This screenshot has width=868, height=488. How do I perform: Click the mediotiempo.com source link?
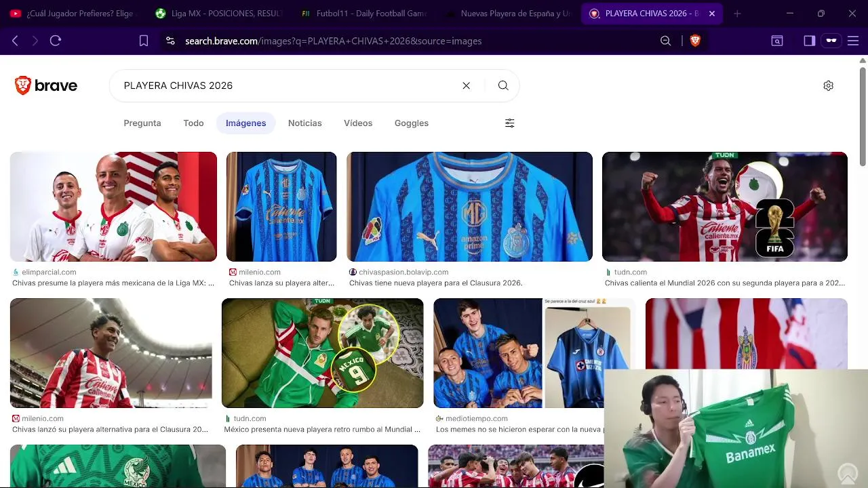click(476, 418)
